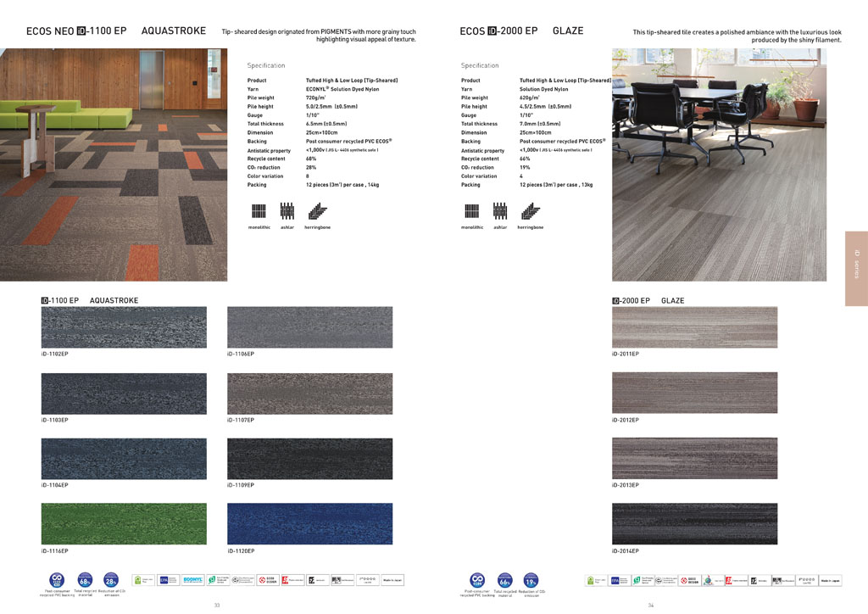Viewport: 868px width, 614px height.
Task: Click the 19% CO2 reduction badge
Action: point(531,580)
